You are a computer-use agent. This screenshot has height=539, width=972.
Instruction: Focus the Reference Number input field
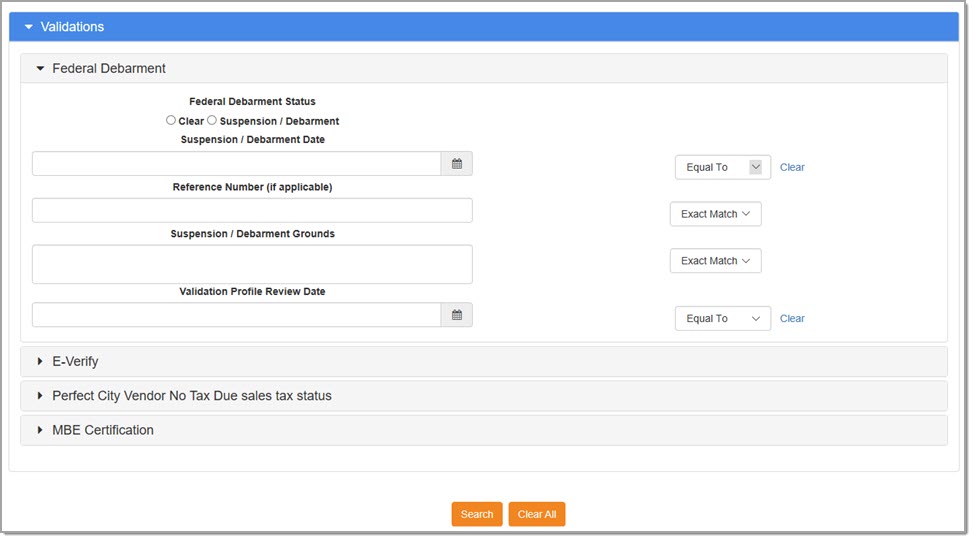pyautogui.click(x=252, y=211)
